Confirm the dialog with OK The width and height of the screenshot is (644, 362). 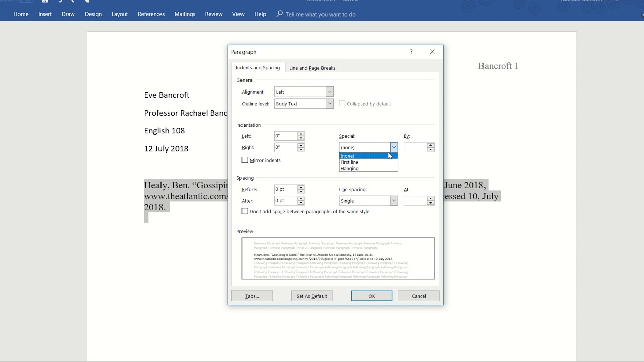(372, 296)
